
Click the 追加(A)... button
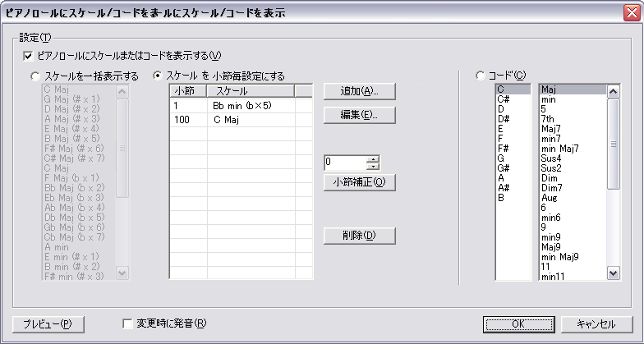point(360,91)
